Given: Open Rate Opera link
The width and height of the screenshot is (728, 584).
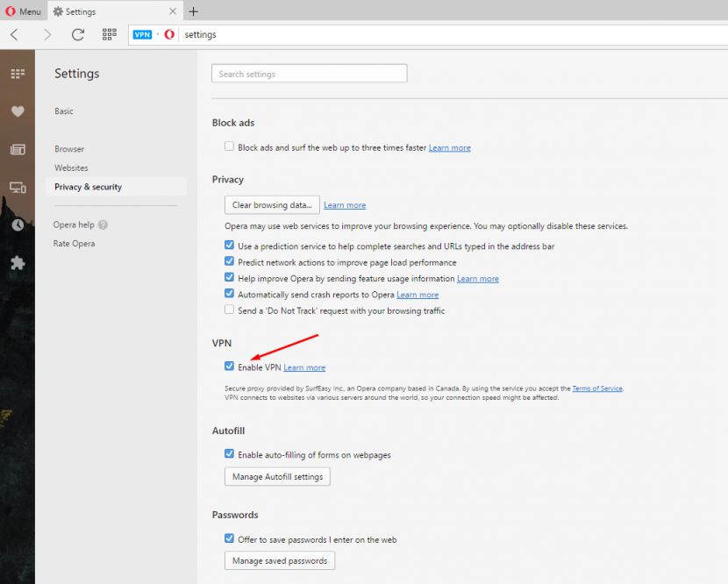Looking at the screenshot, I should pos(74,243).
